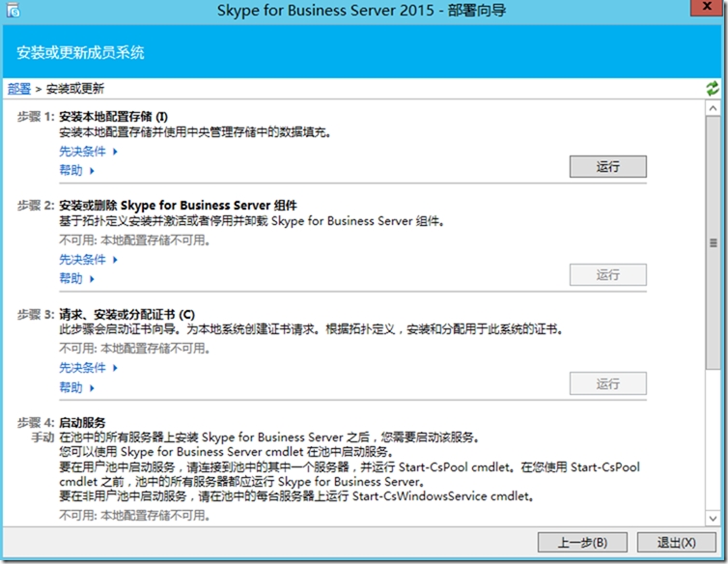The image size is (728, 564).
Task: Click the scrollbar down arrow
Action: (x=714, y=519)
